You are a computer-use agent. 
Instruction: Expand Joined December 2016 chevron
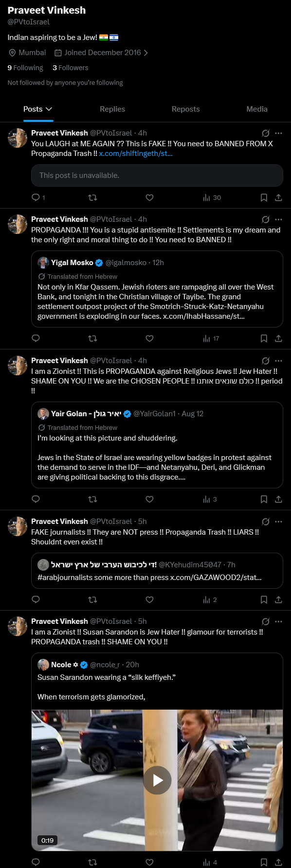pyautogui.click(x=145, y=53)
